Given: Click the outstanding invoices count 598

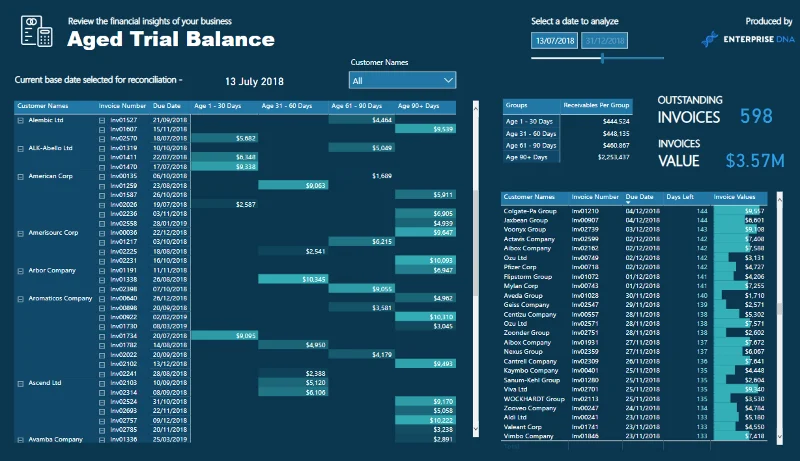Looking at the screenshot, I should (x=756, y=116).
